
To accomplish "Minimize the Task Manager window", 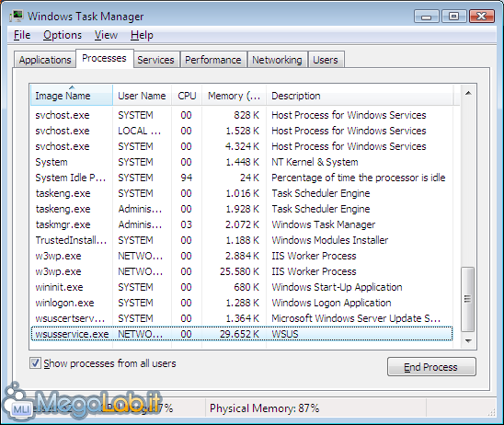I will [426, 16].
